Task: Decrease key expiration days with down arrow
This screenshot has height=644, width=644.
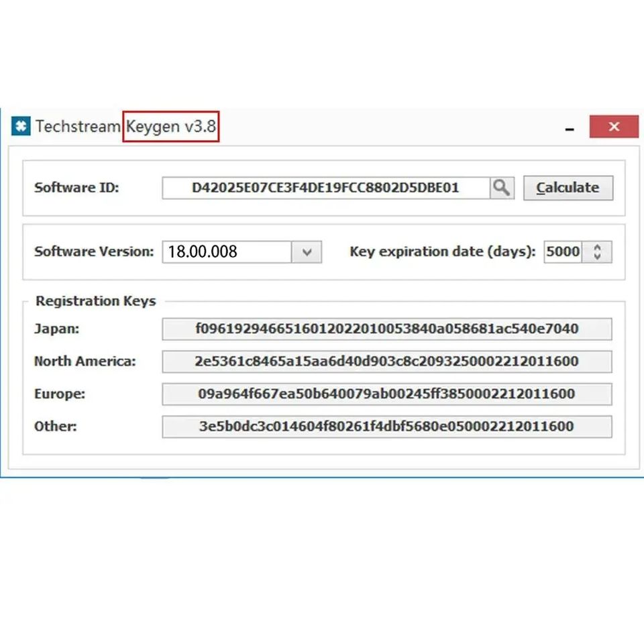Action: point(597,256)
